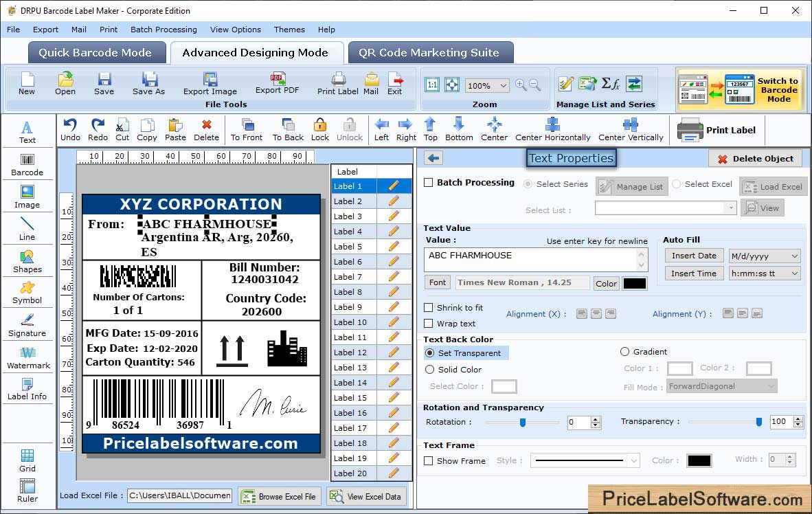Viewport: 812px width, 514px height.
Task: Open the Batch Processing menu
Action: pyautogui.click(x=163, y=30)
